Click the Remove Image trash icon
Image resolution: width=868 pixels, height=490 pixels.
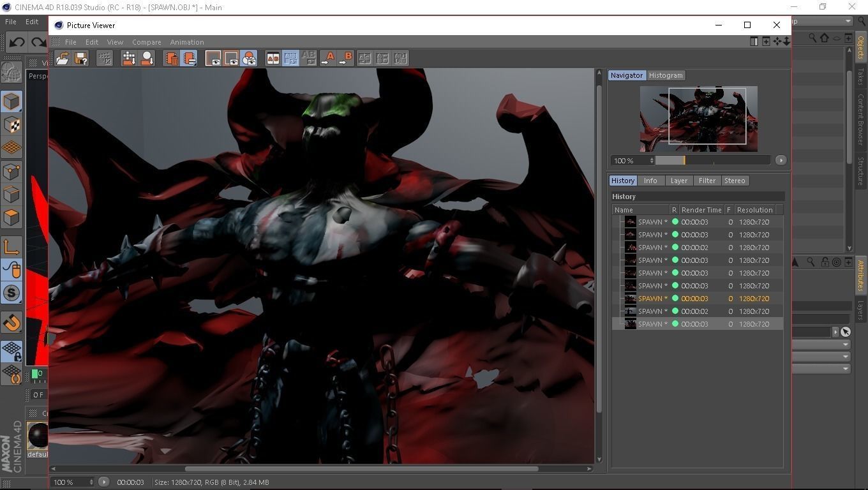click(x=171, y=58)
